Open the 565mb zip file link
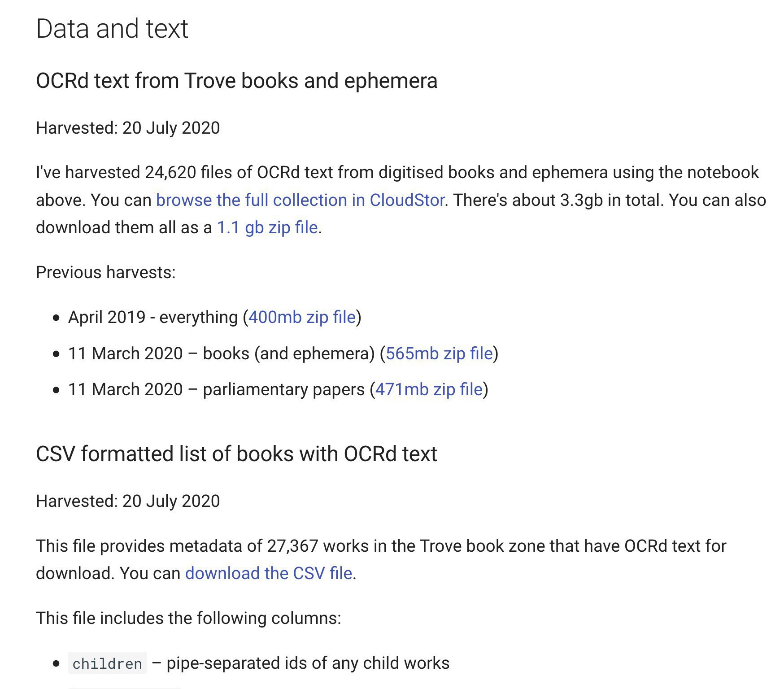Viewport: 784px width, 689px height. (439, 353)
